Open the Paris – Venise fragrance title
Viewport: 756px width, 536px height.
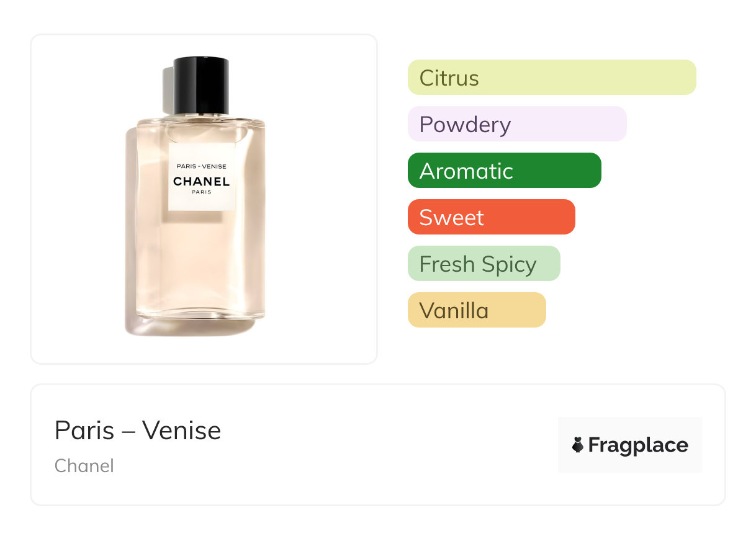coord(138,431)
